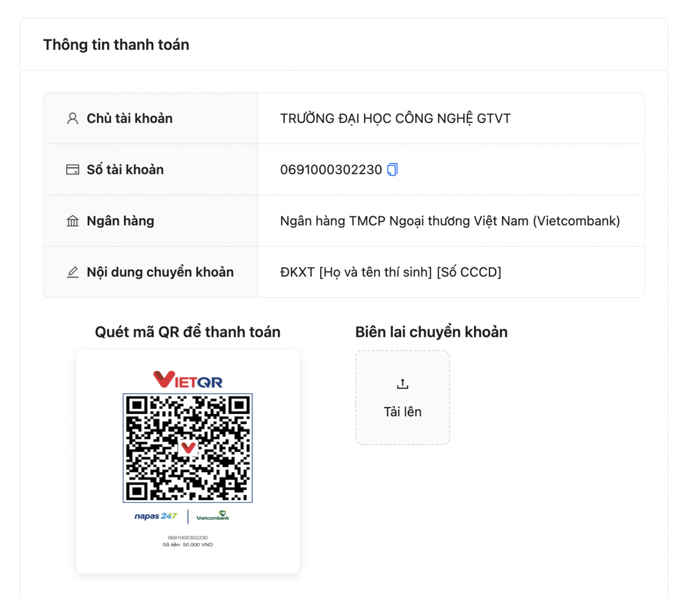Click the VietQR logo above the QR code
The image size is (700, 597).
(x=188, y=380)
